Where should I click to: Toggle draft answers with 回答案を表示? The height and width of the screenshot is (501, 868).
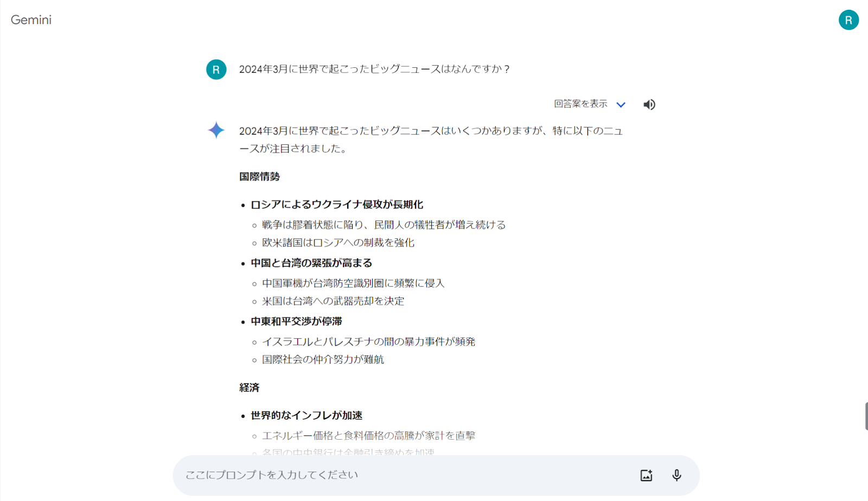click(x=580, y=104)
